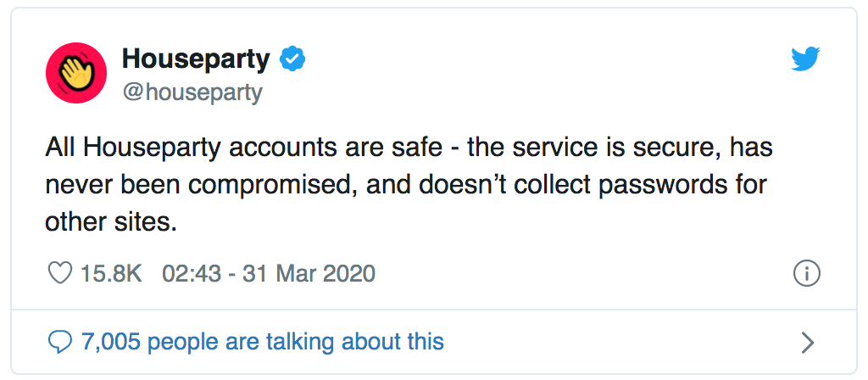Screen dimensions: 868x380
Task: Click the tweet line beginning "All Houseparty accounts"
Action: pos(409,149)
